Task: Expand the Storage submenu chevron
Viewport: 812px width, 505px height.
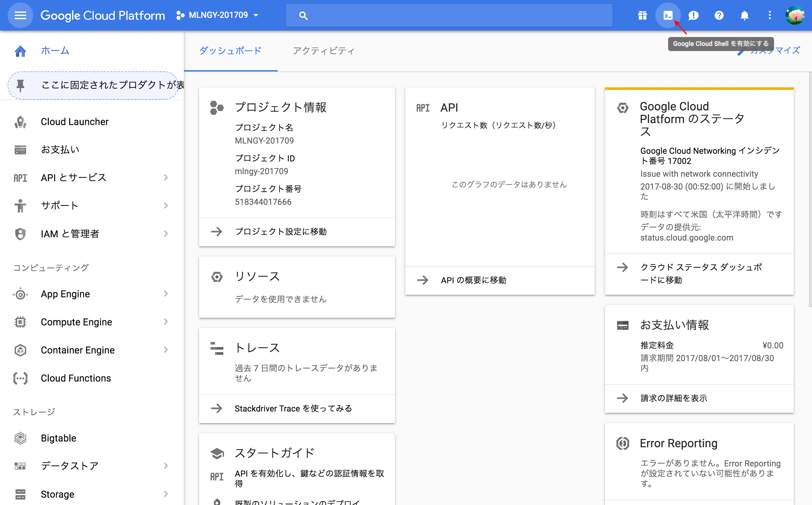Action: click(166, 494)
